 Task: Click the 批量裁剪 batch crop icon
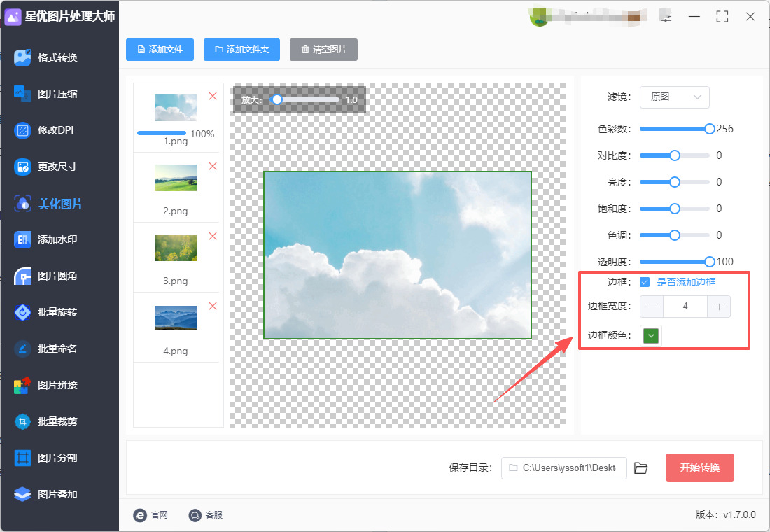(x=22, y=421)
